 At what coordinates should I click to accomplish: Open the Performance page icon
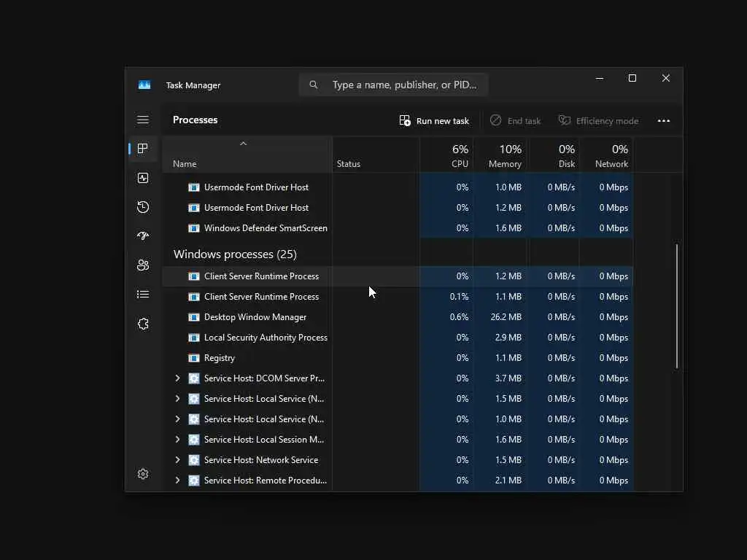(x=143, y=178)
